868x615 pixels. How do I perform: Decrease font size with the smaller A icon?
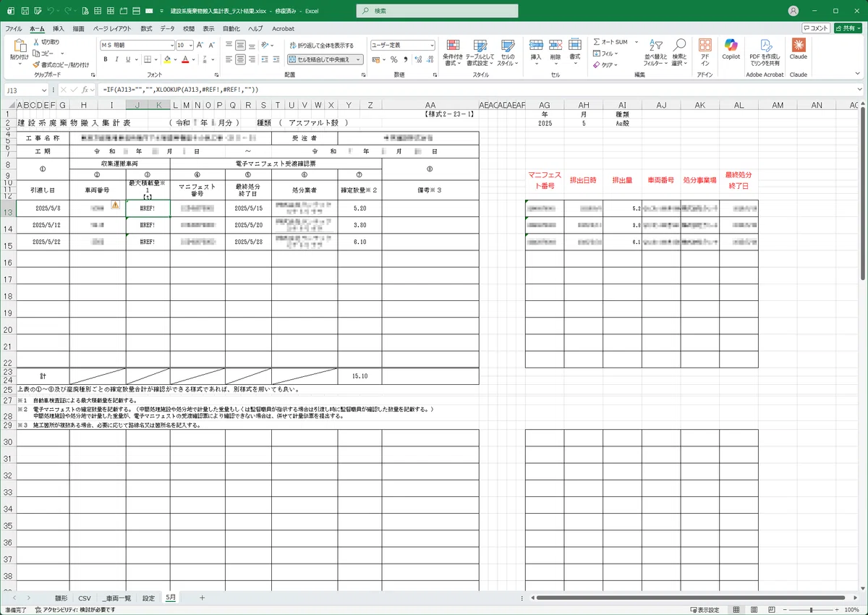[210, 45]
